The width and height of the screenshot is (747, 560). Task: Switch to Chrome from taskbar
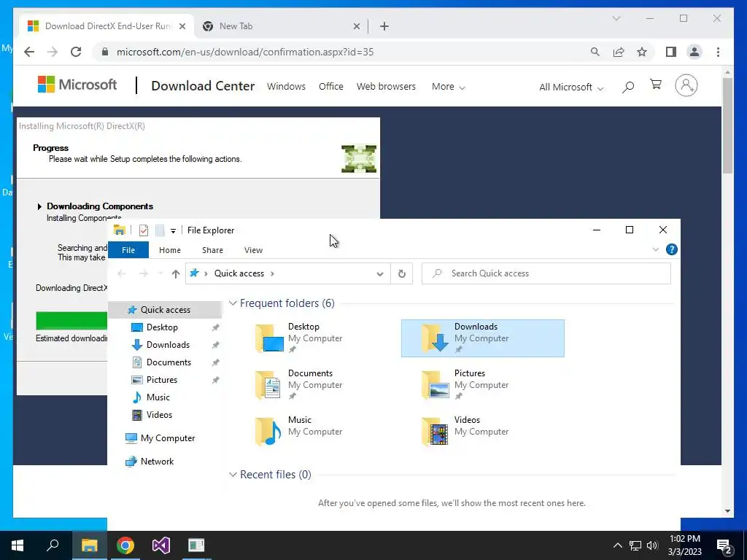(x=125, y=545)
